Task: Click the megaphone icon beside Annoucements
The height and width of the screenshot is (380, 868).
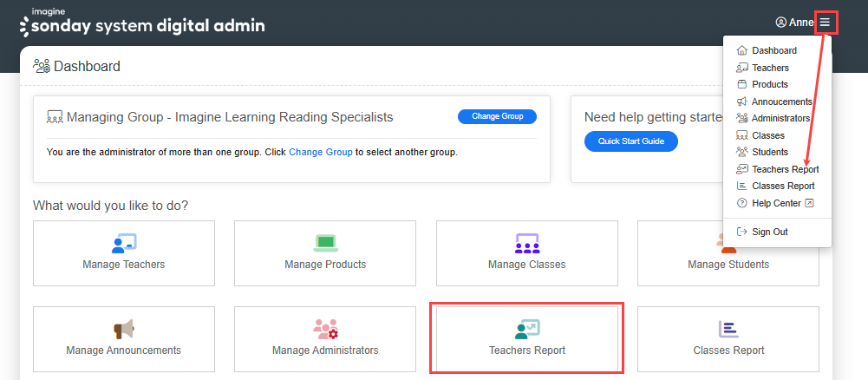Action: click(x=742, y=102)
